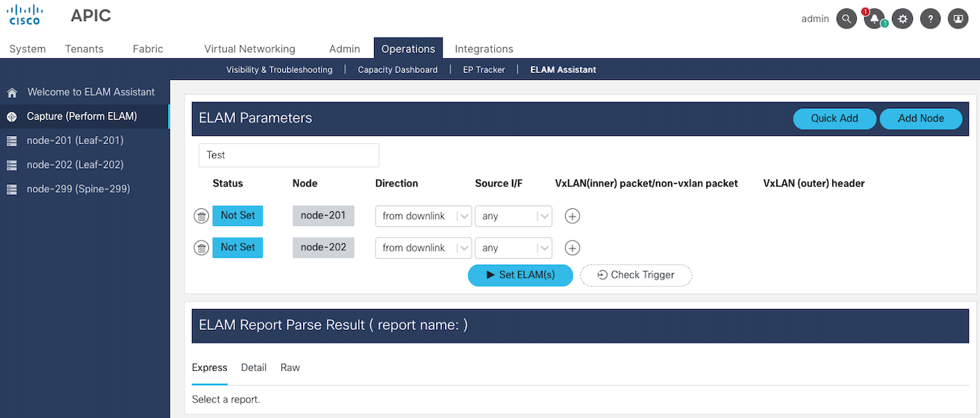Select the Operations tab
Screen dimensions: 980x418
[x=408, y=49]
